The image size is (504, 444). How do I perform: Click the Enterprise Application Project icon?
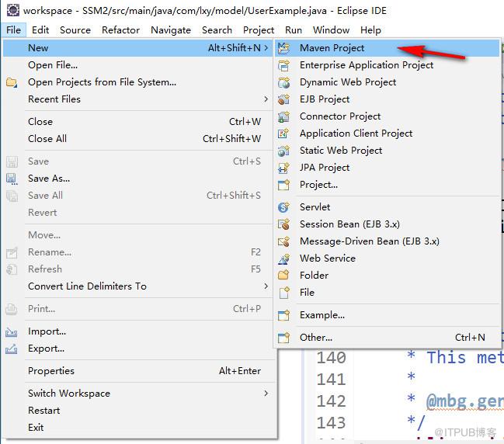(283, 65)
